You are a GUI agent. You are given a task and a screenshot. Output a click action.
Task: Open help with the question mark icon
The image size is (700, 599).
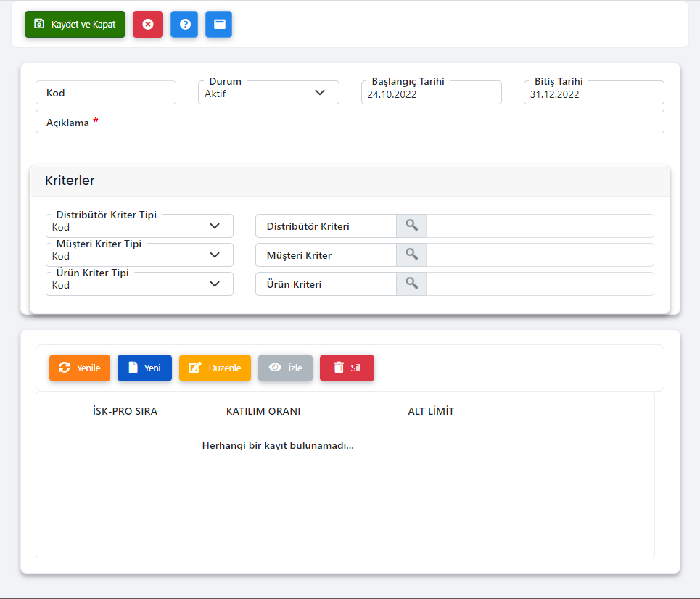pyautogui.click(x=184, y=24)
